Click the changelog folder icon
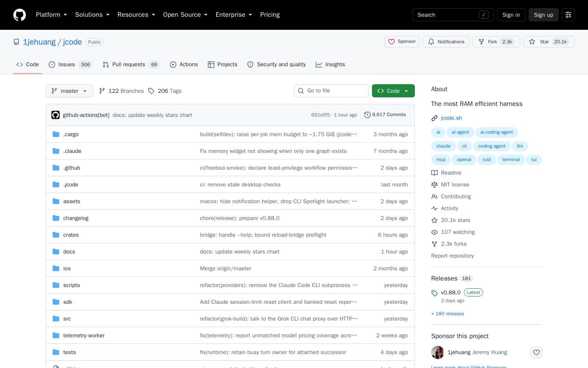This screenshot has height=368, width=588. pos(56,218)
